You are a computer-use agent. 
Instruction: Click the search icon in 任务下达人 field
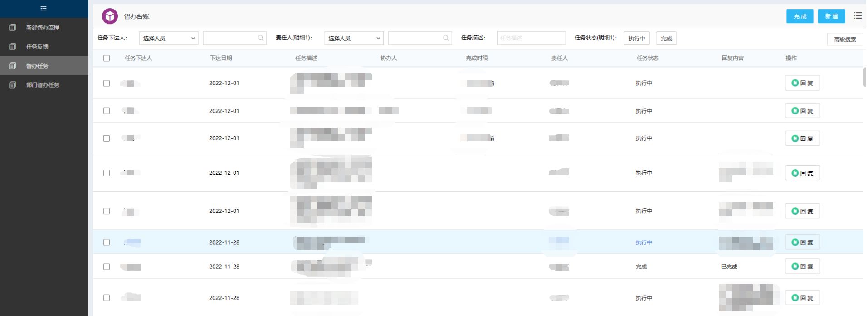(261, 39)
